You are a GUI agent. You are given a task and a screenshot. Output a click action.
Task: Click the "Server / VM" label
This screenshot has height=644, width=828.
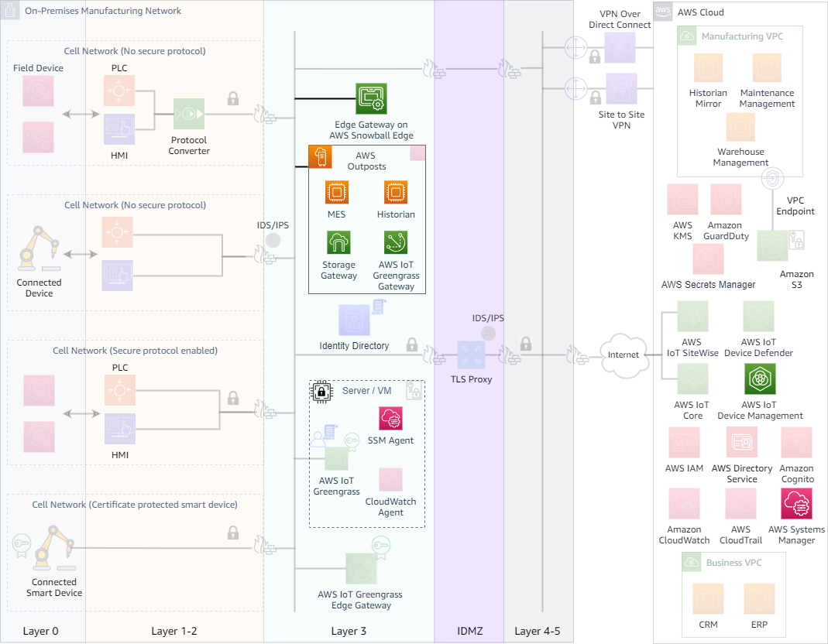367,391
